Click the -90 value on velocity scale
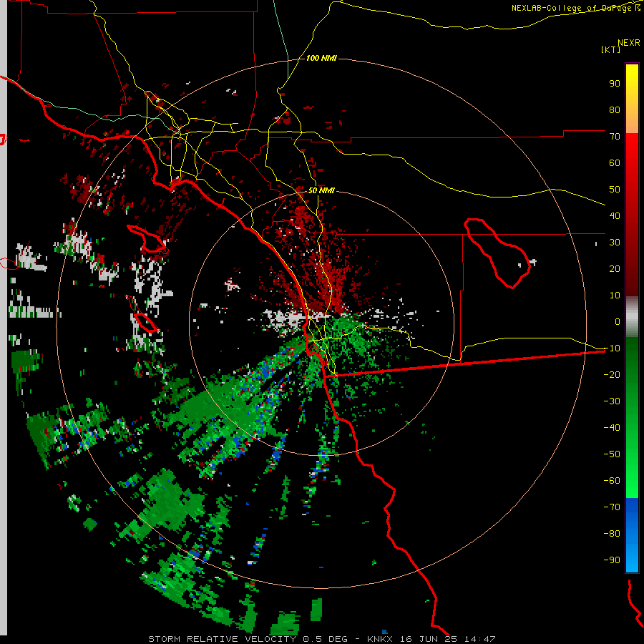This screenshot has width=644, height=644. tap(612, 560)
